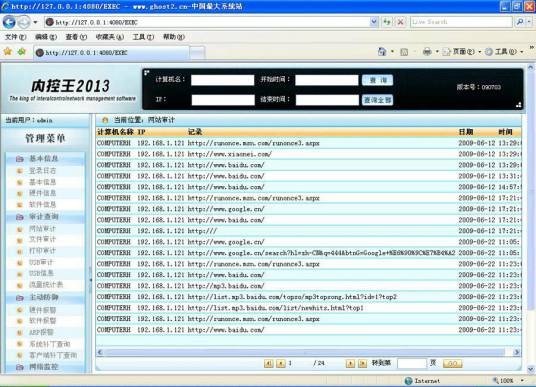
Task: Open 客户端补丁查询 in the sidebar
Action: [x=53, y=355]
